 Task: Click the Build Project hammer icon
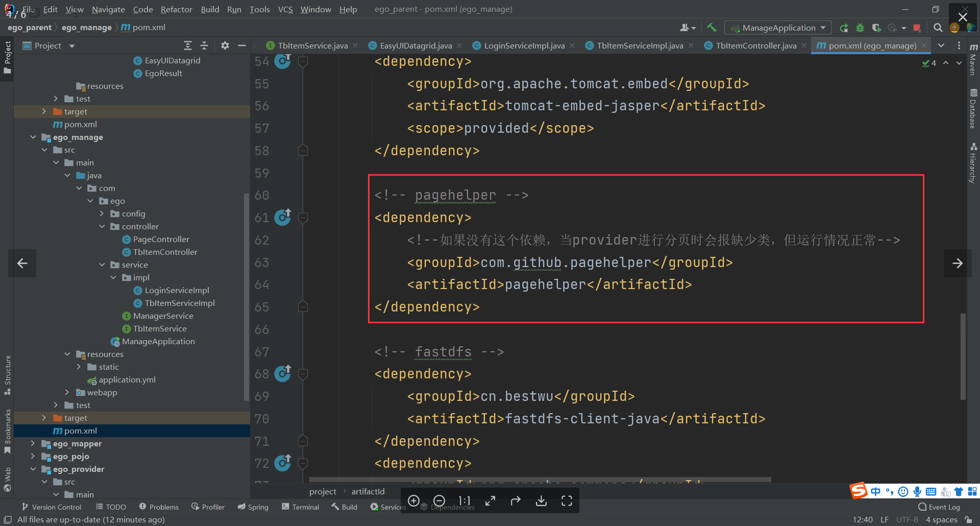coord(712,28)
